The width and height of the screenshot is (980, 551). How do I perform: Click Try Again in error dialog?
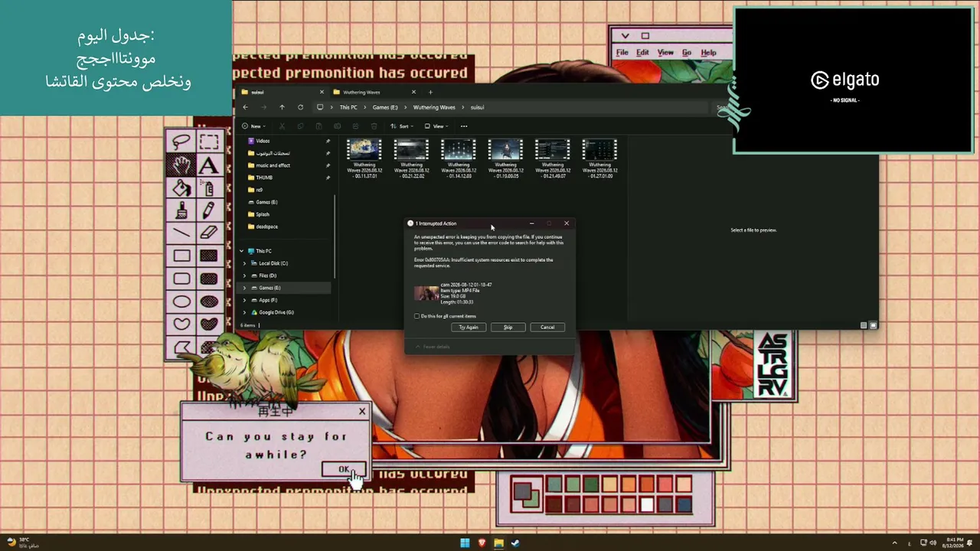469,327
